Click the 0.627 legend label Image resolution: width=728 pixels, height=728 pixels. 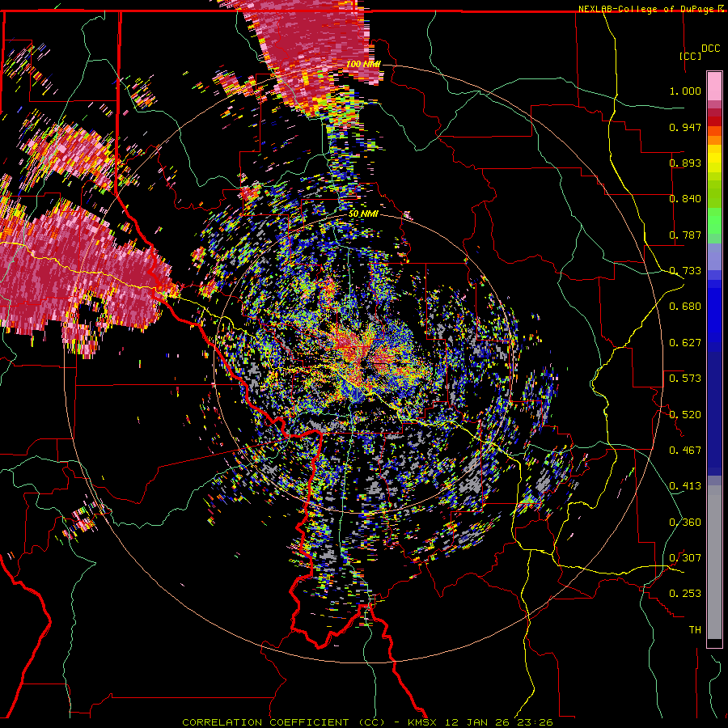tap(685, 343)
